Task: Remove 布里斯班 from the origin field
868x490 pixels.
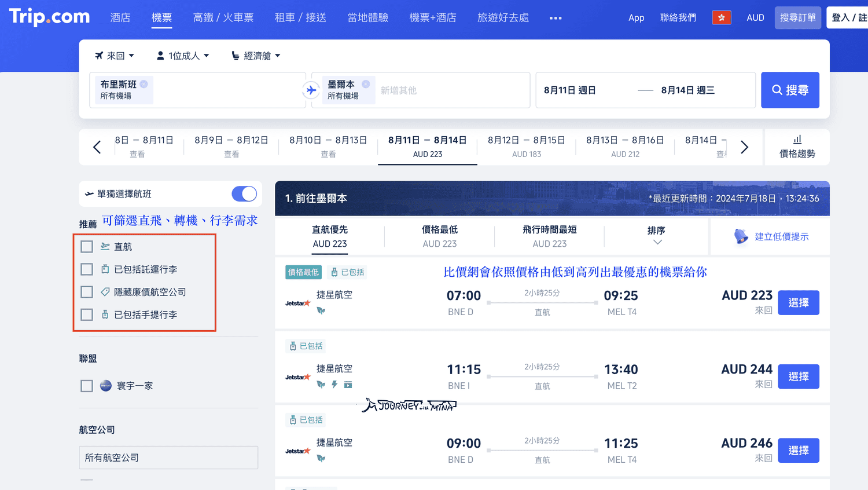Action: click(144, 84)
